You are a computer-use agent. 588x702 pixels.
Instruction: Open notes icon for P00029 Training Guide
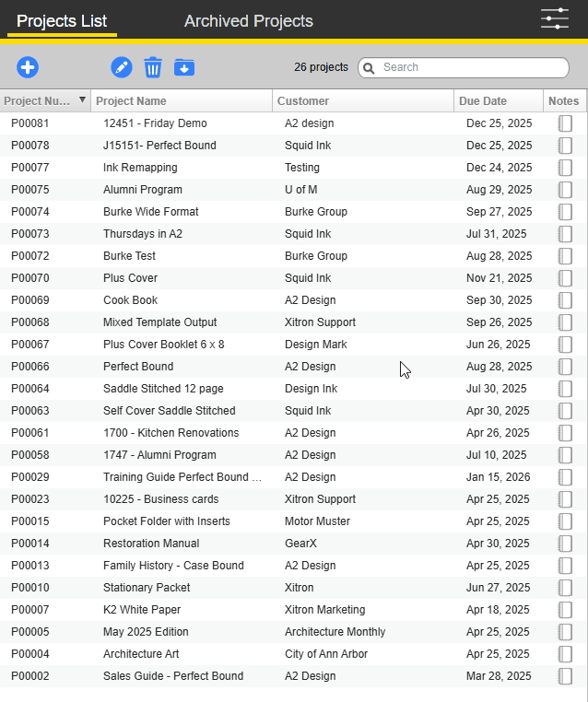(x=565, y=477)
